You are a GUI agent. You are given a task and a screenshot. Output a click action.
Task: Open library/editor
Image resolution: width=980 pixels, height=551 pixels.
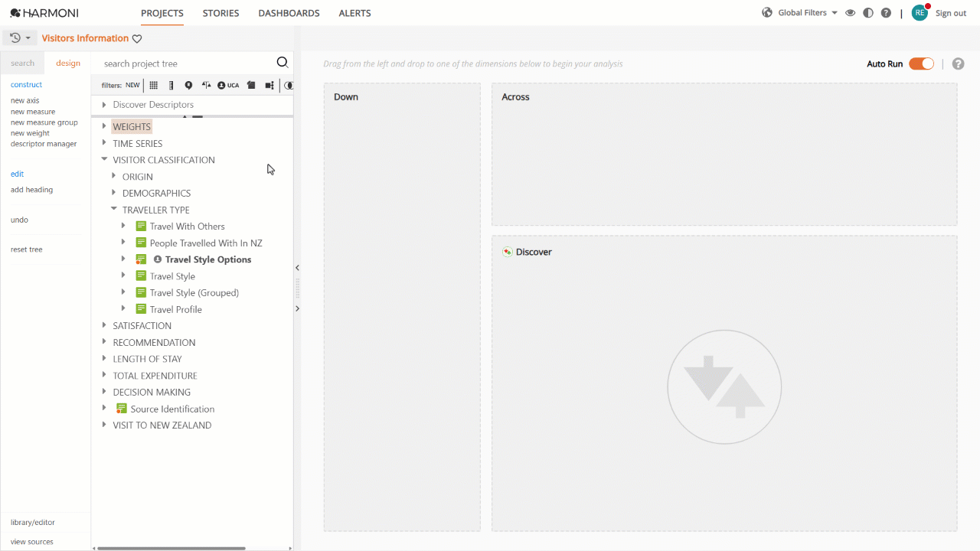(33, 522)
